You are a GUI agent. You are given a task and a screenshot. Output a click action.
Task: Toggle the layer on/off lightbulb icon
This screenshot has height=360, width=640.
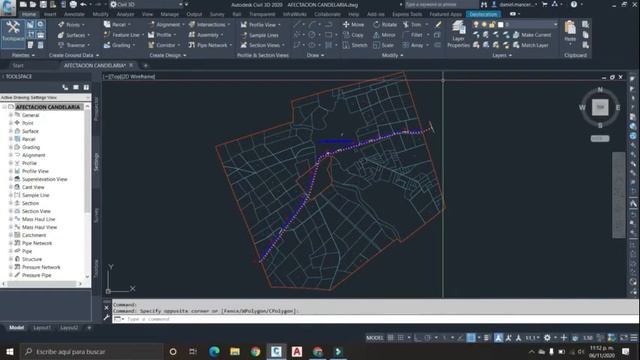point(476,24)
